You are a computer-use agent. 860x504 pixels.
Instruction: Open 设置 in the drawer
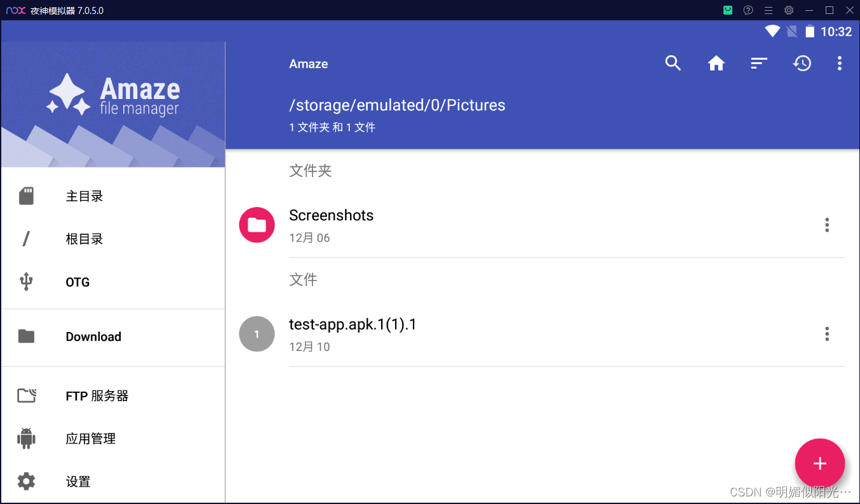pyautogui.click(x=113, y=482)
